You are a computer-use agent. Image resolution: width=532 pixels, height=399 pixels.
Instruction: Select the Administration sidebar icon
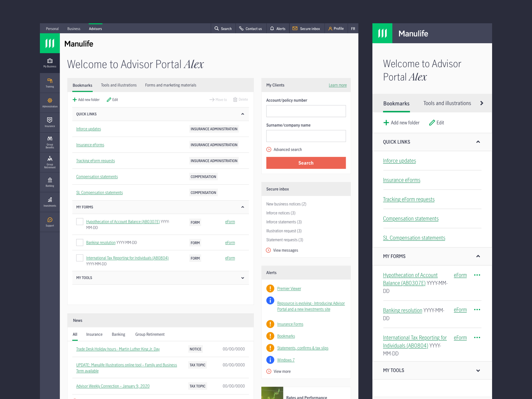tap(50, 102)
